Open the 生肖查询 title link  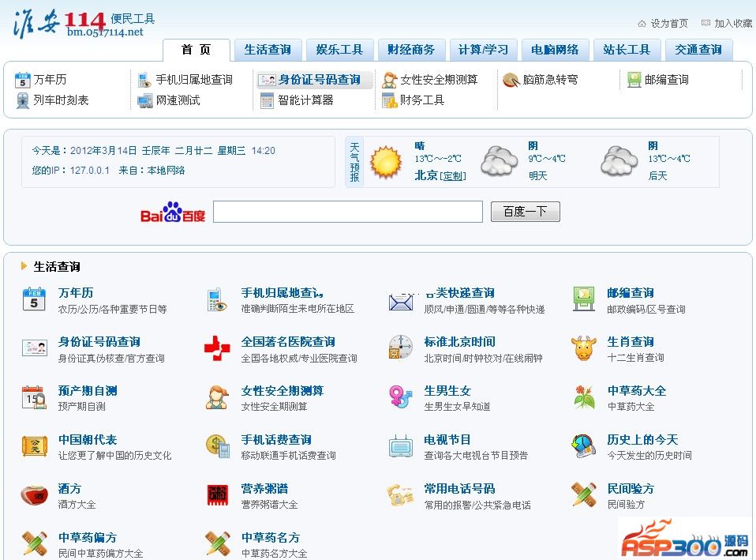(x=631, y=342)
